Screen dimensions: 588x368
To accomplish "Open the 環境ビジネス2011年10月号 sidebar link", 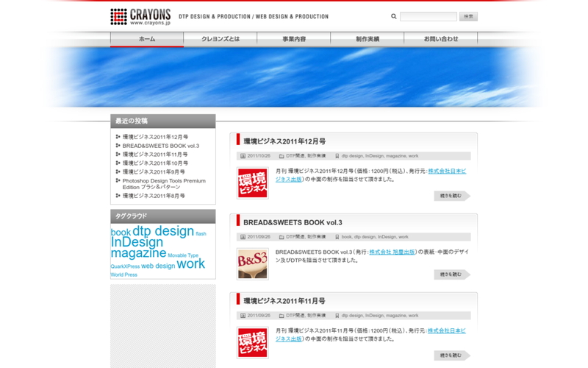I will point(154,163).
